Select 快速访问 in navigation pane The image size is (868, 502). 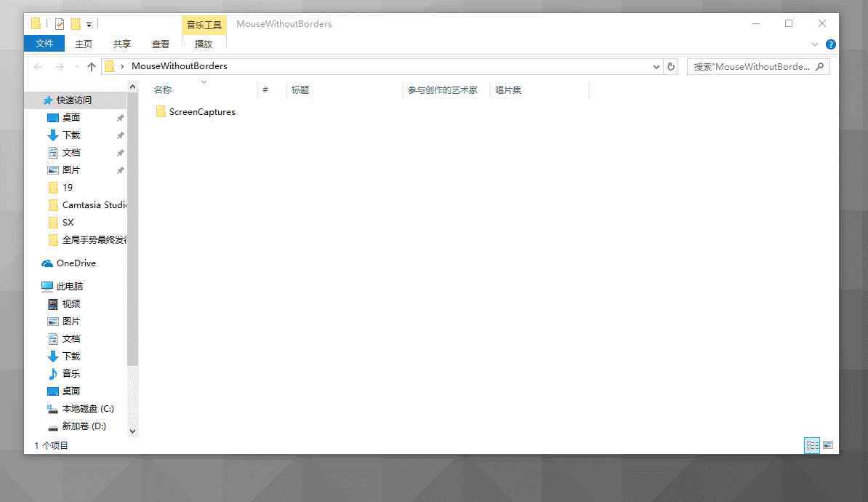(x=74, y=100)
